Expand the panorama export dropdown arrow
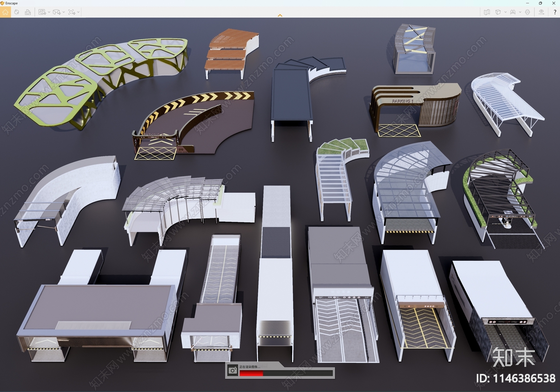 point(64,12)
